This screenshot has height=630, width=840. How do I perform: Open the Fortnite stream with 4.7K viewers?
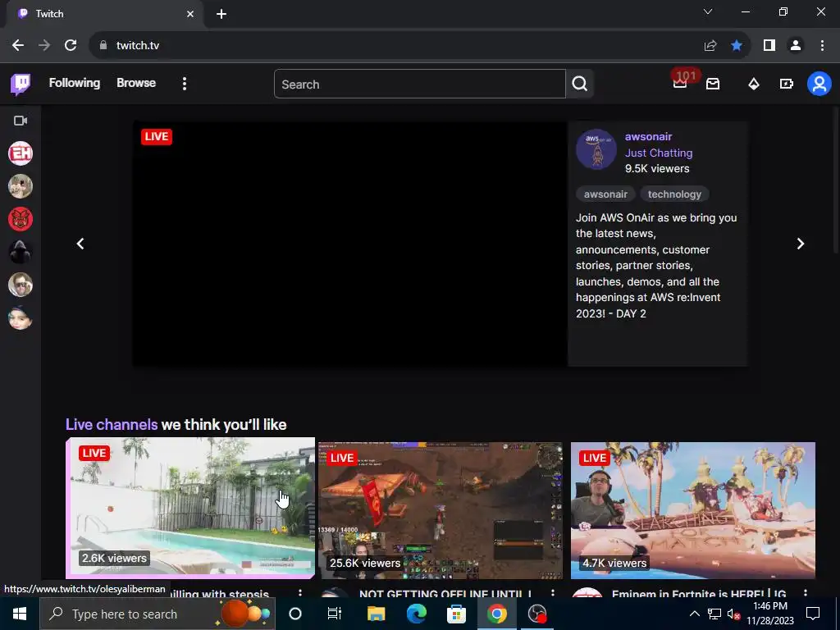pos(692,510)
